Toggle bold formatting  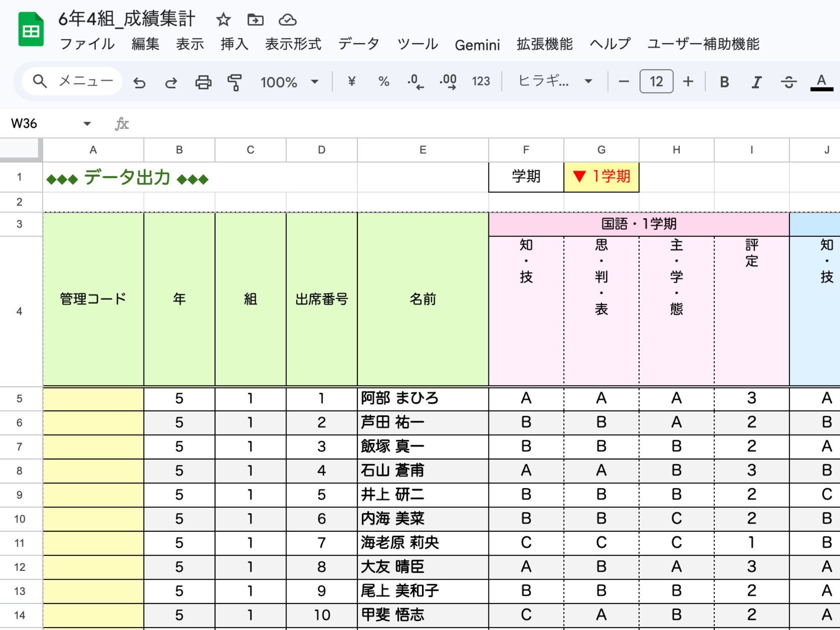coord(724,81)
